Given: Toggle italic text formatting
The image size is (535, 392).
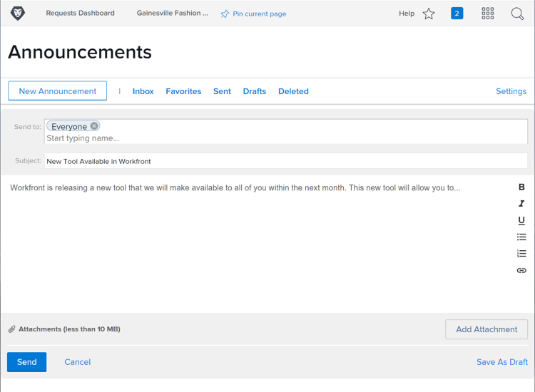Looking at the screenshot, I should point(521,204).
